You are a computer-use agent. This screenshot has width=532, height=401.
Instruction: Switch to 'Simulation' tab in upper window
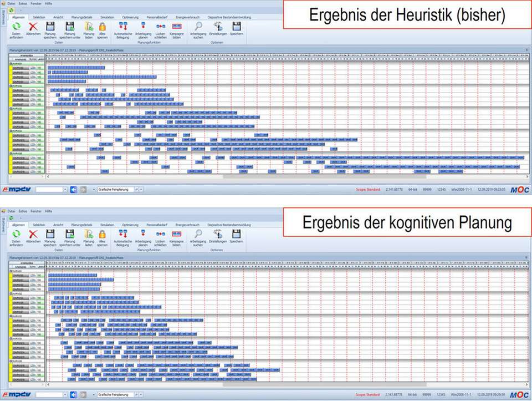(x=107, y=17)
